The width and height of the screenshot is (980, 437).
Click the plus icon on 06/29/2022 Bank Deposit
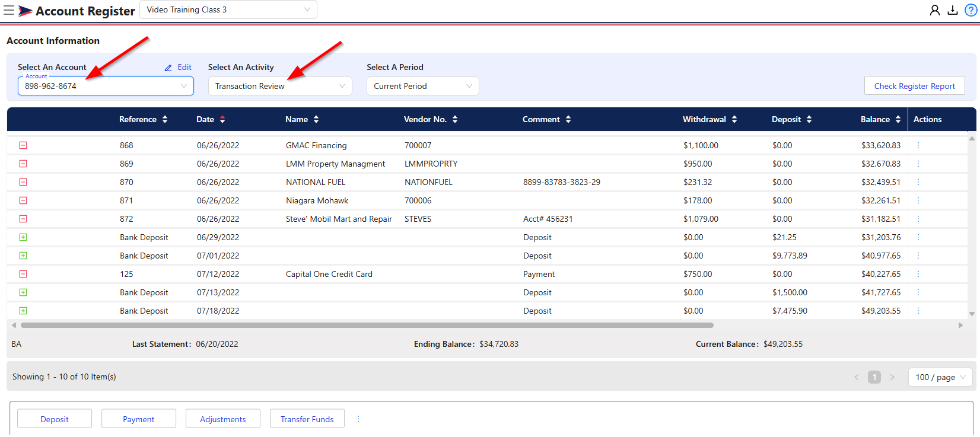click(x=23, y=237)
